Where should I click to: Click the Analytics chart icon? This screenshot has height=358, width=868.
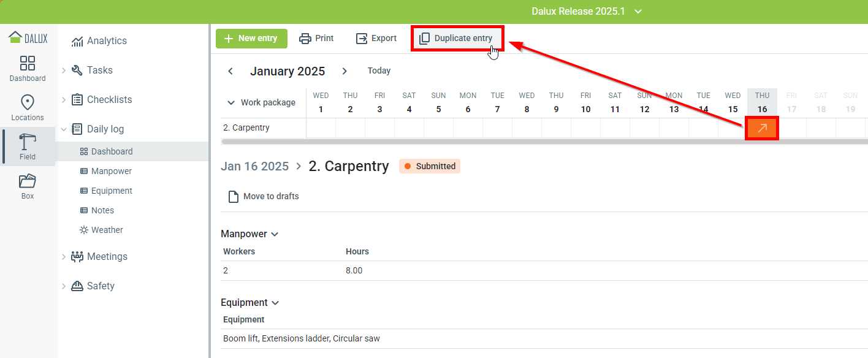tap(77, 41)
